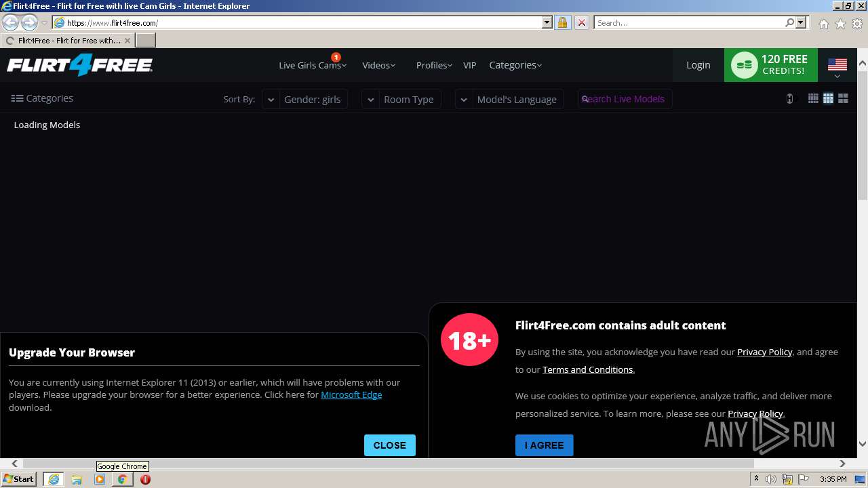Open the Room Type dropdown

tap(401, 99)
